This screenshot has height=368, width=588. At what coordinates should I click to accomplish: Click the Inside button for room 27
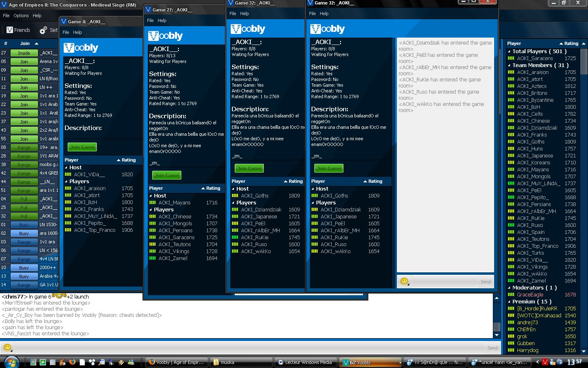(24, 53)
